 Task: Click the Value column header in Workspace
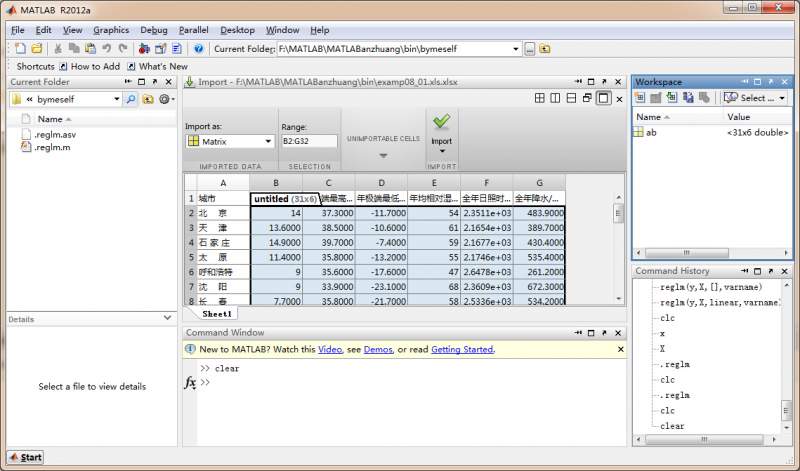point(758,117)
